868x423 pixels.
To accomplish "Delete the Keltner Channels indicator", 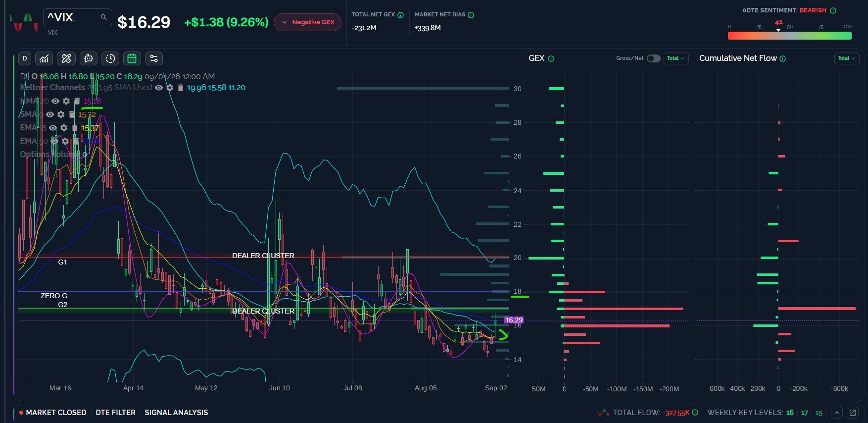I will (181, 88).
